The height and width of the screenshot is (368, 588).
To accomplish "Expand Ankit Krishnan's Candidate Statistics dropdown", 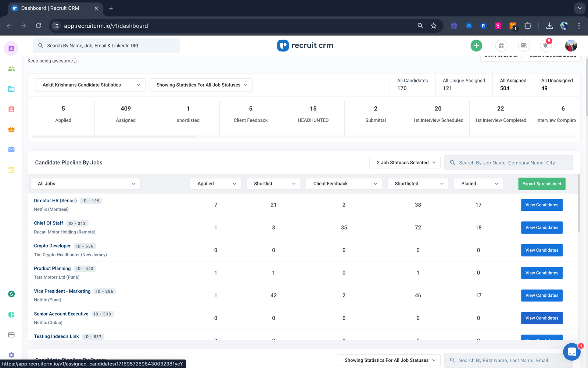I will coord(89,85).
